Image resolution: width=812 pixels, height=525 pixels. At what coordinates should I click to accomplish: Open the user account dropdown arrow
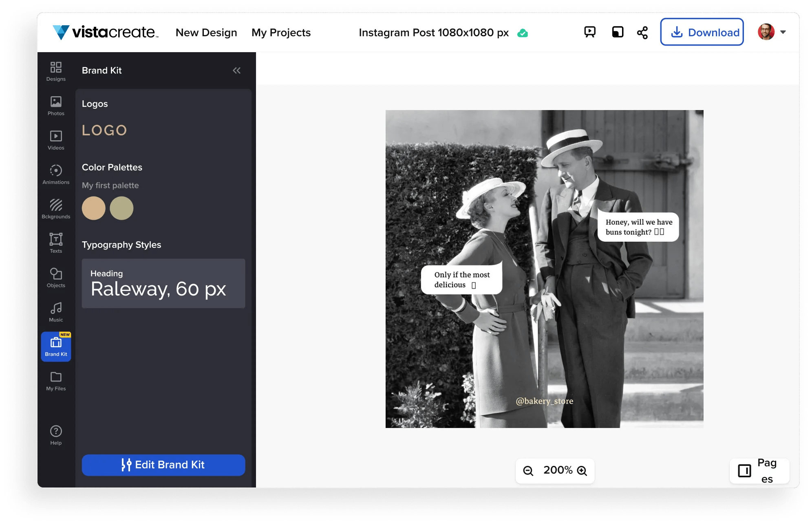coord(783,32)
